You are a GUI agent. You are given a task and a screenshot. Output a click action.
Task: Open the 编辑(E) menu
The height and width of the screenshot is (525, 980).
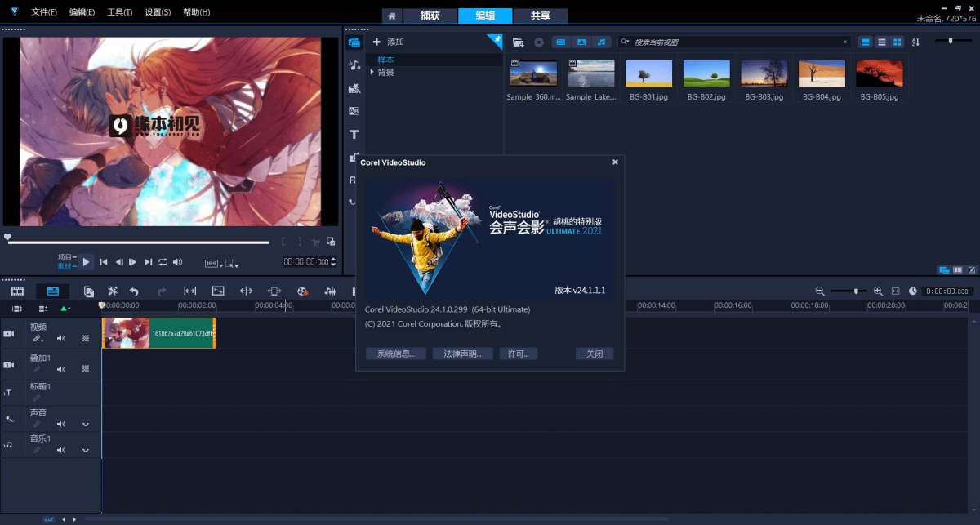point(82,12)
